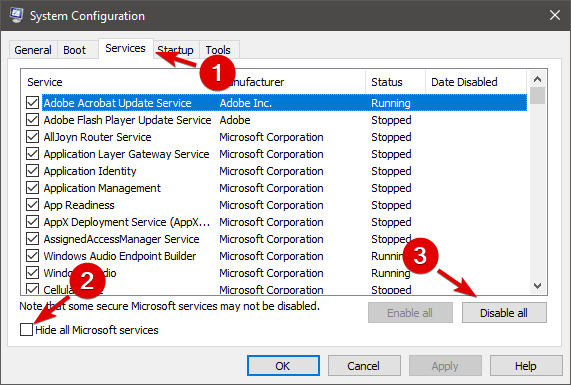This screenshot has height=385, width=571.
Task: Toggle Hide all Microsoft services checkbox
Action: pyautogui.click(x=26, y=330)
